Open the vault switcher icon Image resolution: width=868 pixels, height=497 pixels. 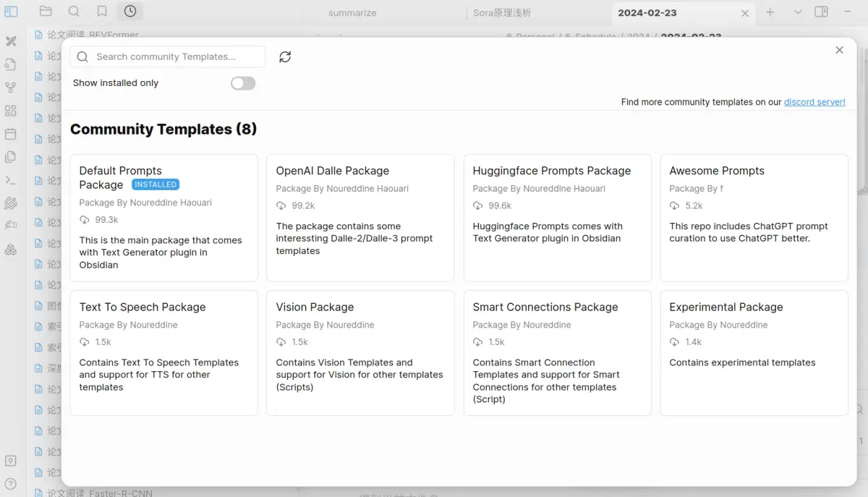pyautogui.click(x=11, y=461)
